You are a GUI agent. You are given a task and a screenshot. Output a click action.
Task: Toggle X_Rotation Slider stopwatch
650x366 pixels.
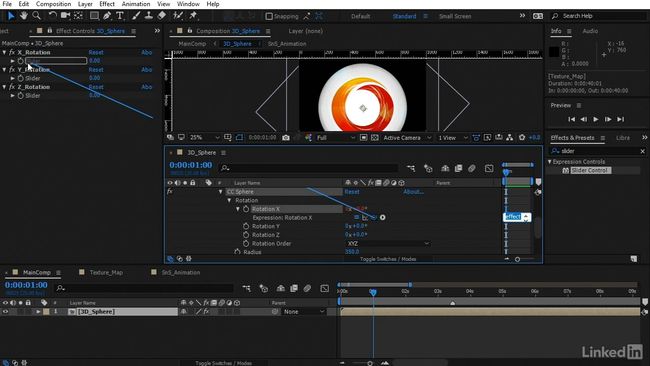point(20,61)
